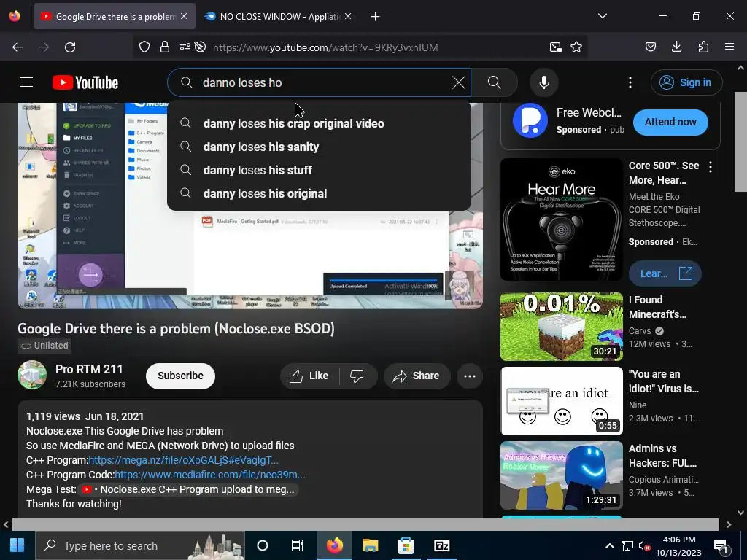
Task: Click the page vertical scrollbar thumb
Action: [740, 141]
